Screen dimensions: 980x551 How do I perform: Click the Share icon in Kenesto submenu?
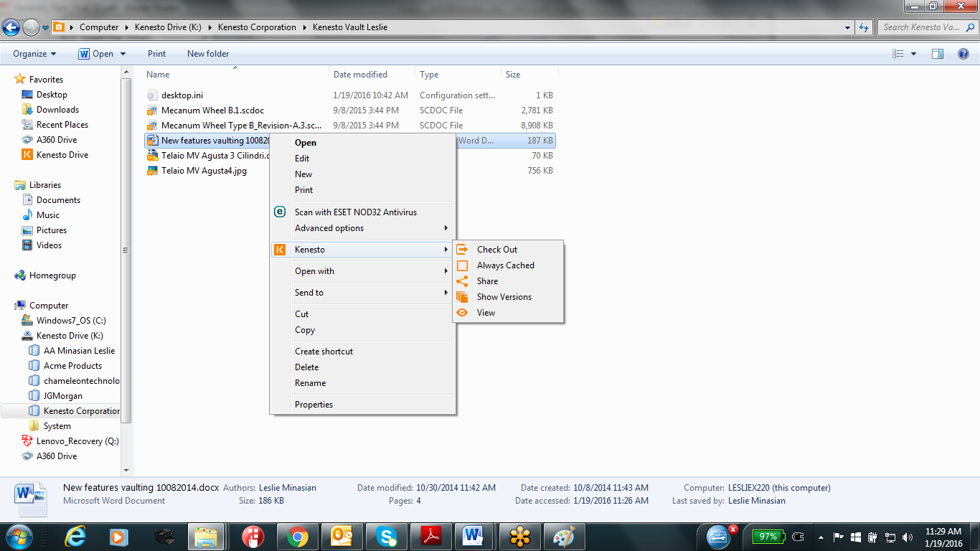pyautogui.click(x=463, y=281)
